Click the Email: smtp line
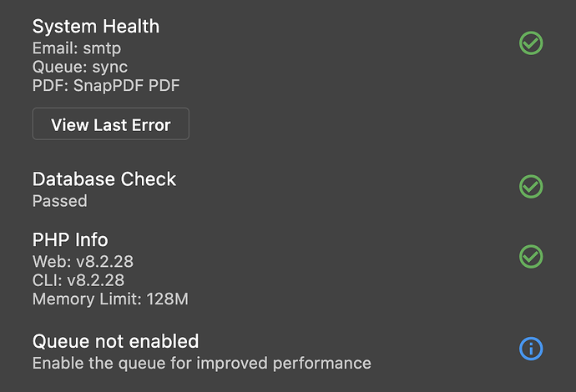The image size is (576, 392). tap(77, 48)
